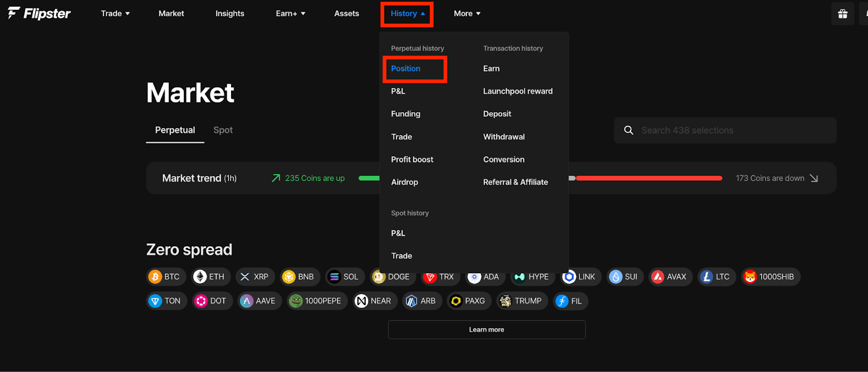The width and height of the screenshot is (868, 372).
Task: Choose Launchpool reward entry
Action: pos(518,91)
